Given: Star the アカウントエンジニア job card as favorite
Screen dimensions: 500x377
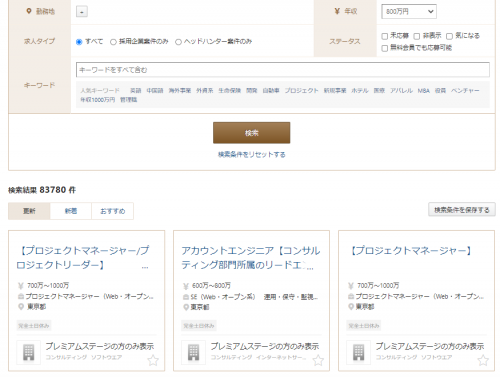Looking at the screenshot, I should pos(318,360).
